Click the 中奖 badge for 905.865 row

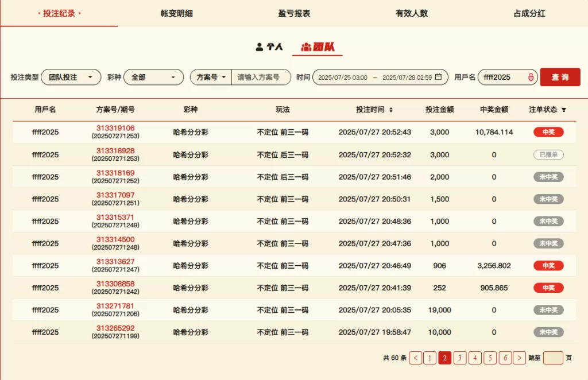pyautogui.click(x=548, y=288)
